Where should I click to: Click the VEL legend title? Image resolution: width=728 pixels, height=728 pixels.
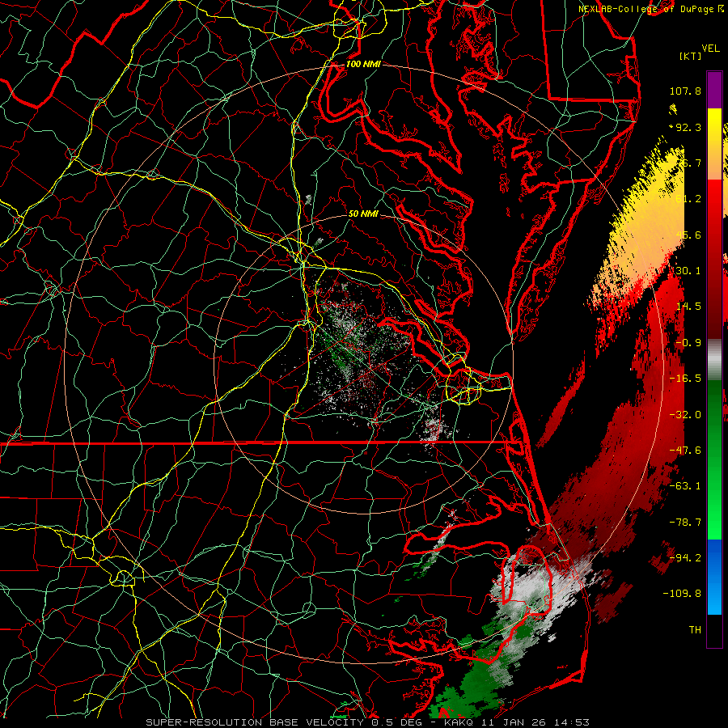711,49
